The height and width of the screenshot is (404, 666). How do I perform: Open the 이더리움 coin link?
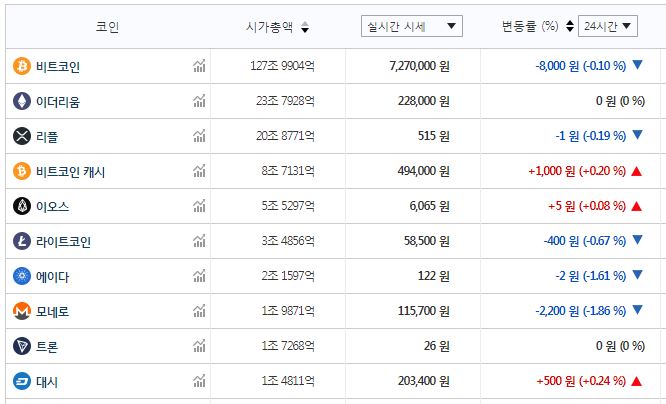pyautogui.click(x=57, y=101)
